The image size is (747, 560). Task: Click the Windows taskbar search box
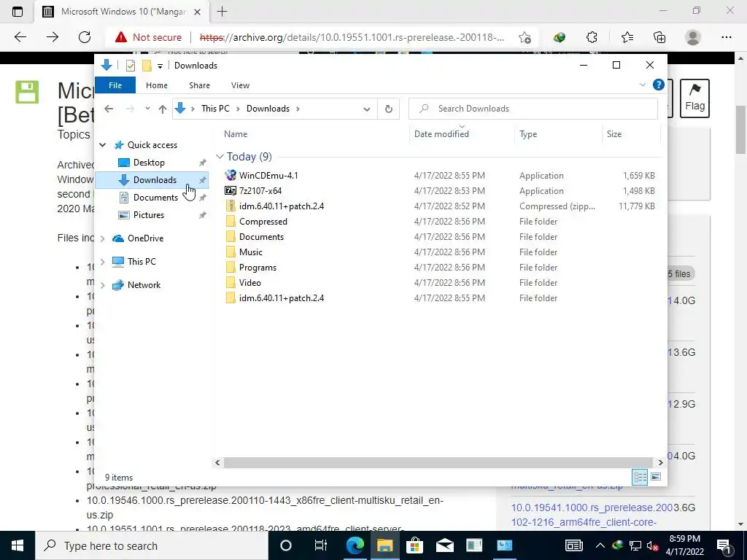click(x=152, y=545)
